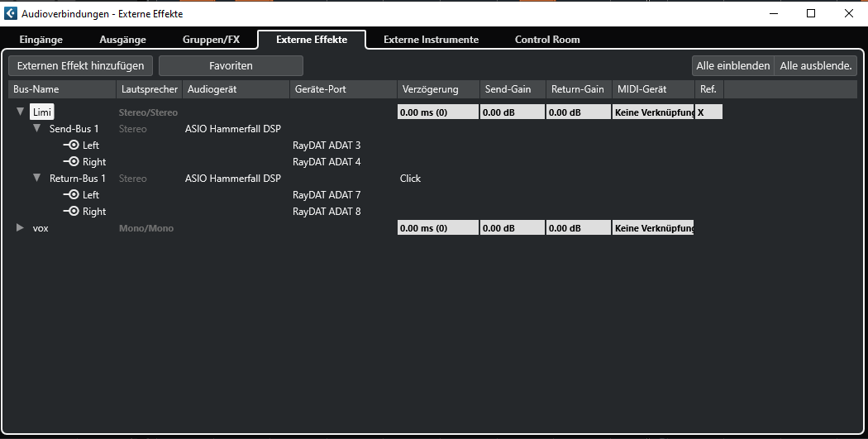The image size is (868, 439).
Task: Click Alle einblenden to expand all buses
Action: 732,66
